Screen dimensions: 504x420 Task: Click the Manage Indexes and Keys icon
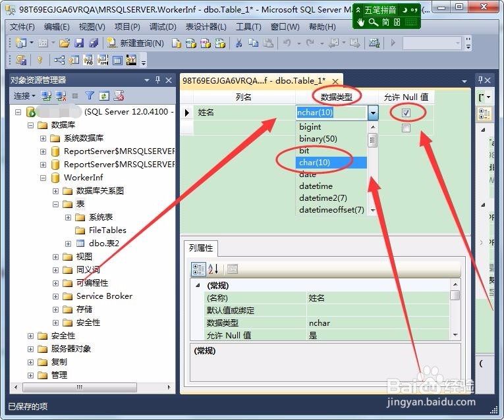click(x=74, y=60)
